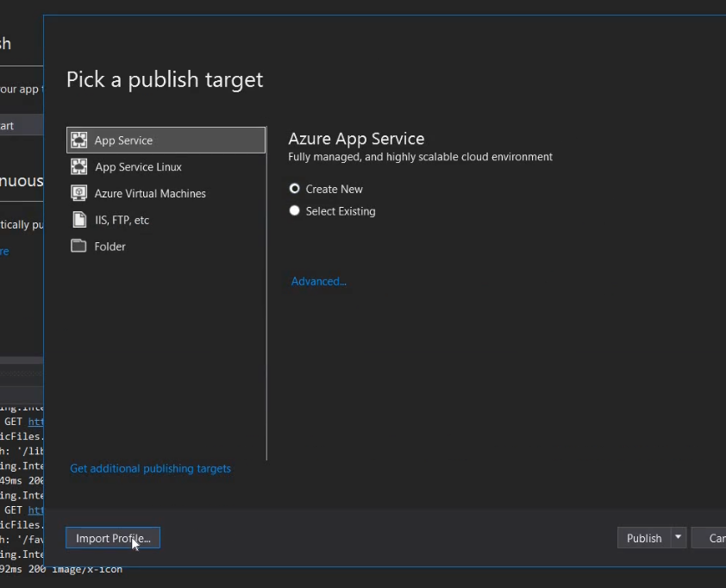Cancel the publish target dialog
The height and width of the screenshot is (588, 726).
715,538
